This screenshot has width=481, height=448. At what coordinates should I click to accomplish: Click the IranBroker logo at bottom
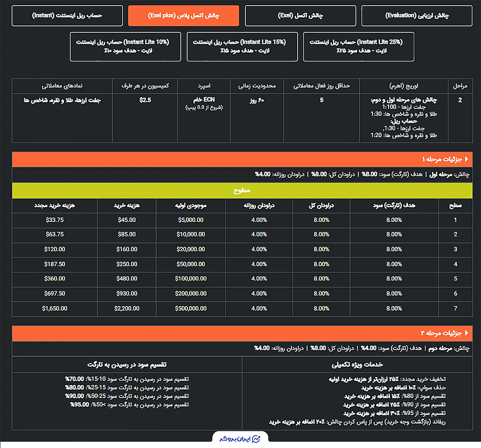point(240,439)
